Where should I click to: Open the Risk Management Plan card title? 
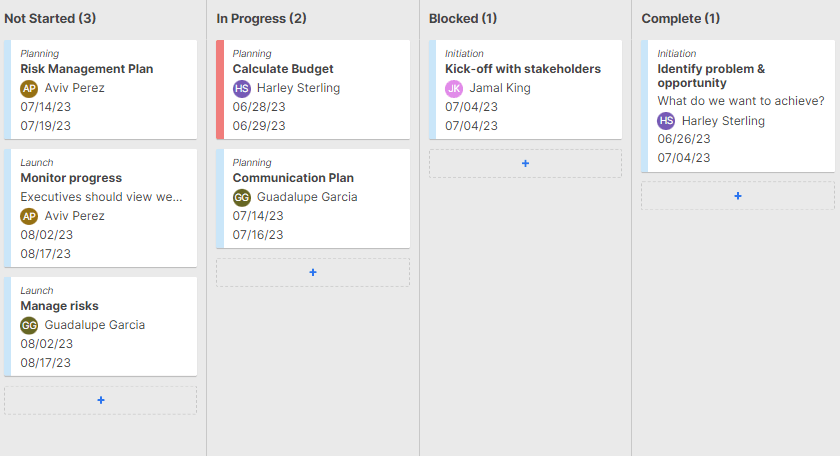pyautogui.click(x=87, y=69)
